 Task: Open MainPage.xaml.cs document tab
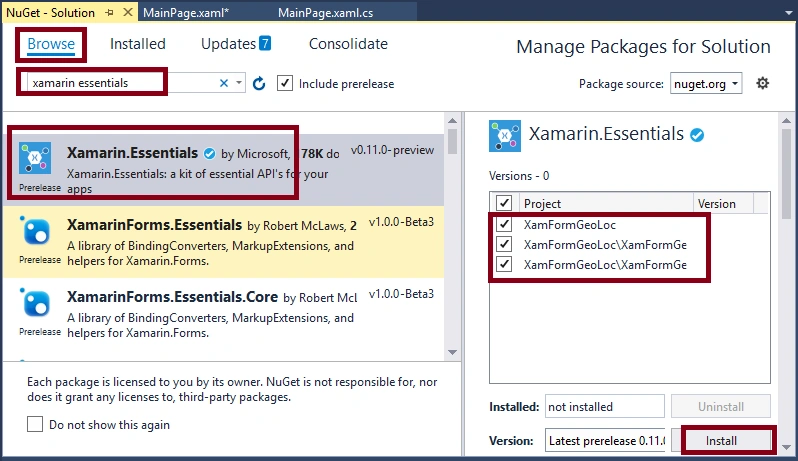[x=326, y=13]
